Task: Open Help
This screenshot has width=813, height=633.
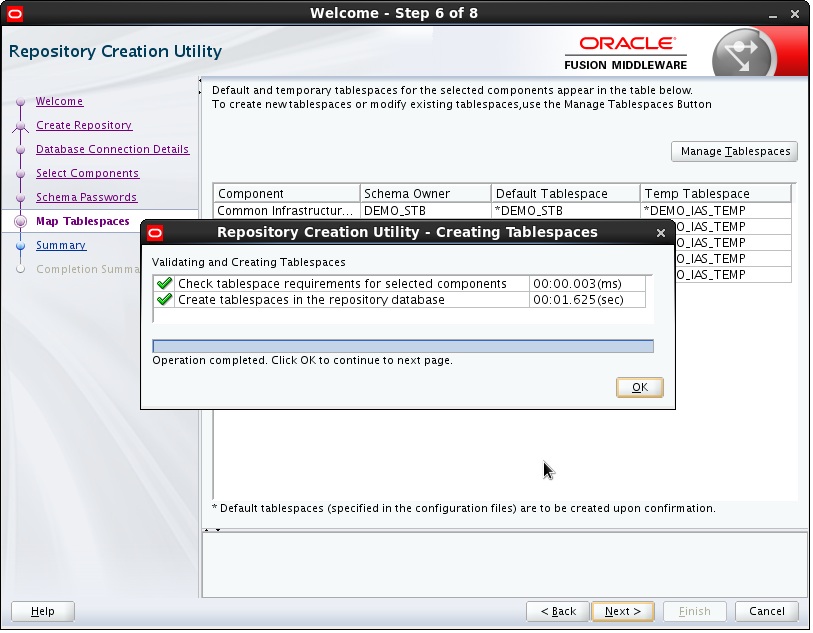Action: [43, 612]
